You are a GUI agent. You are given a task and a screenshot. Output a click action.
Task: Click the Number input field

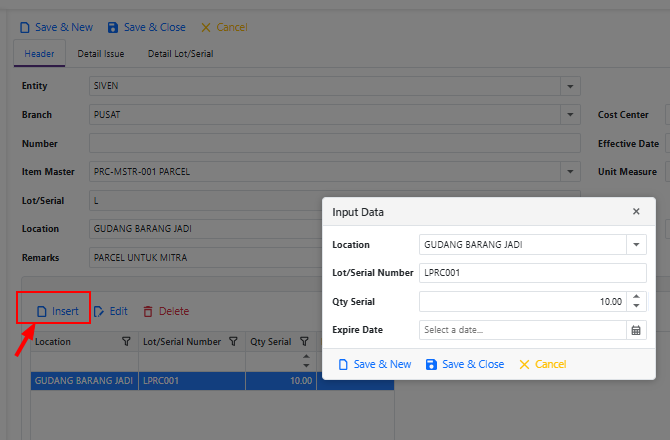pyautogui.click(x=335, y=143)
